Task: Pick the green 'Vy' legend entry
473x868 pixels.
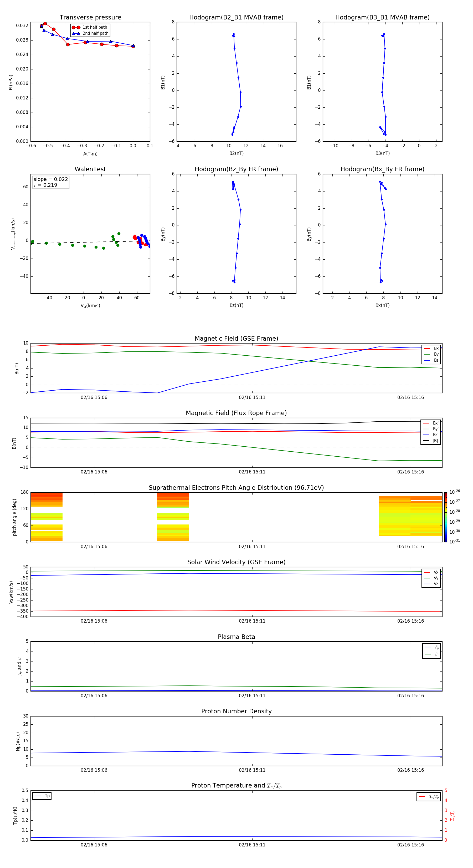Action: [431, 578]
